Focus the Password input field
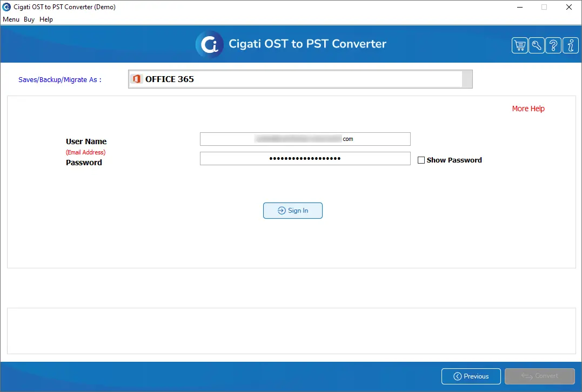Image resolution: width=582 pixels, height=392 pixels. pos(305,158)
